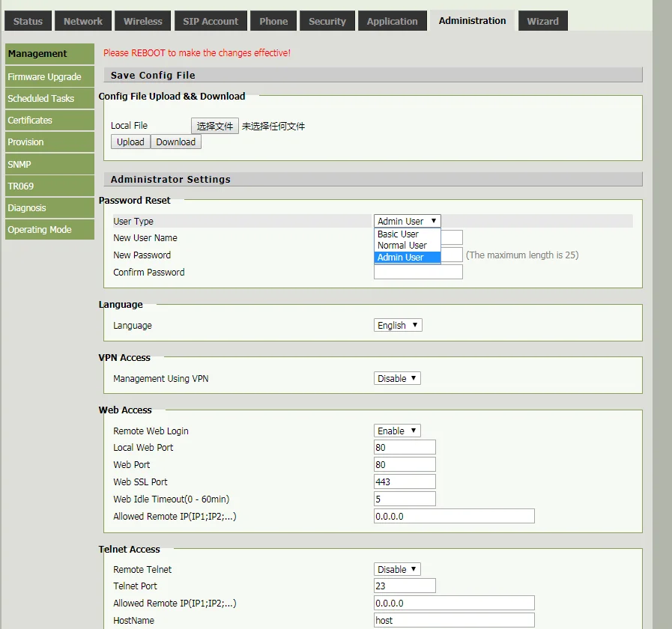The image size is (672, 629).
Task: Go to Certificates section
Action: (49, 121)
